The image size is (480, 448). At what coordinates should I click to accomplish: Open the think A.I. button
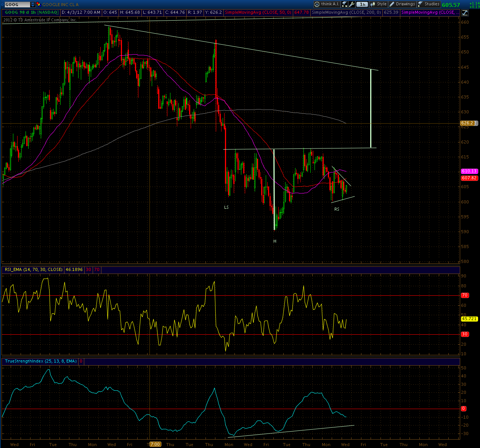pyautogui.click(x=327, y=4)
